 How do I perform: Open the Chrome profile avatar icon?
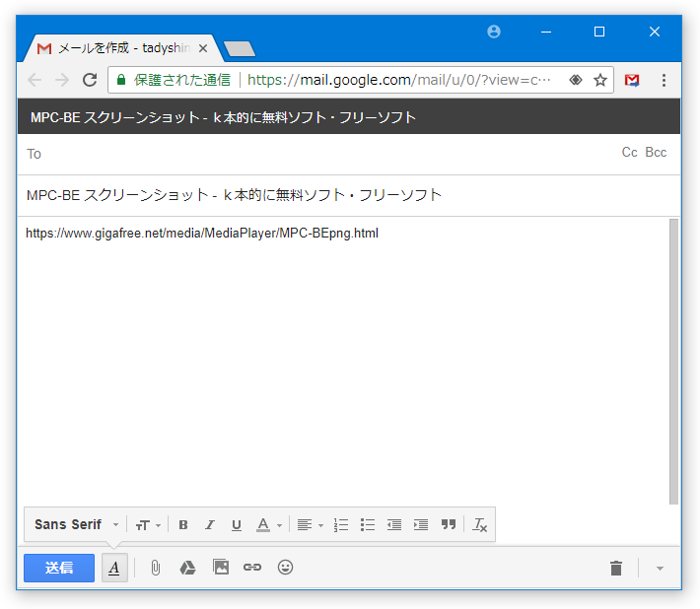[x=494, y=32]
